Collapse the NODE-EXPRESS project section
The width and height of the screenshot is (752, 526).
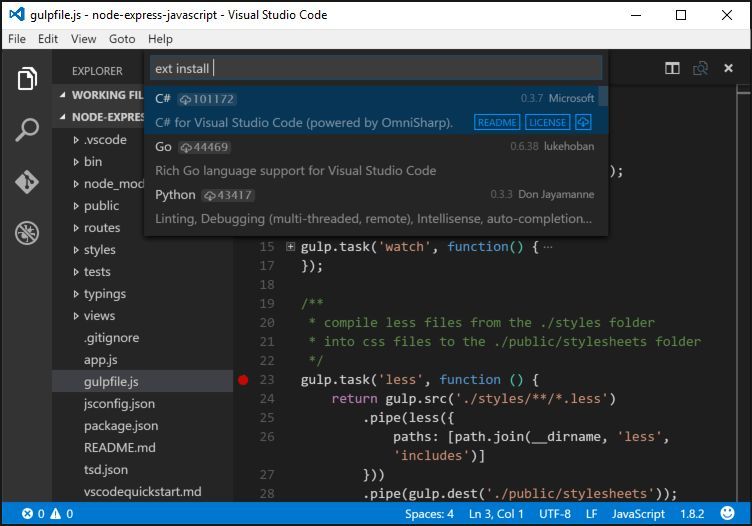click(63, 117)
